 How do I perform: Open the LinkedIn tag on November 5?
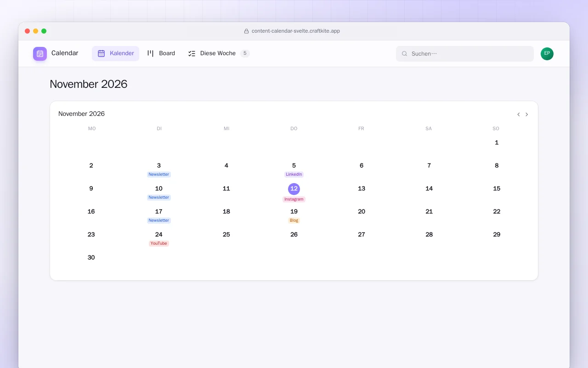(x=294, y=174)
